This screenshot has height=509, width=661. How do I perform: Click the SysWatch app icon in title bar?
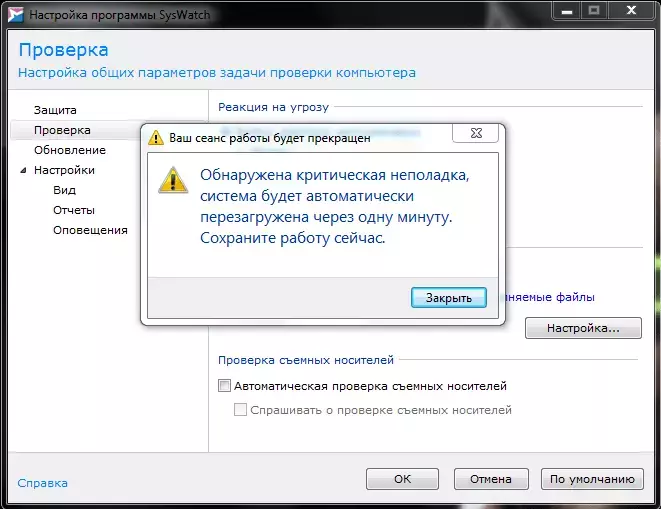pyautogui.click(x=16, y=15)
